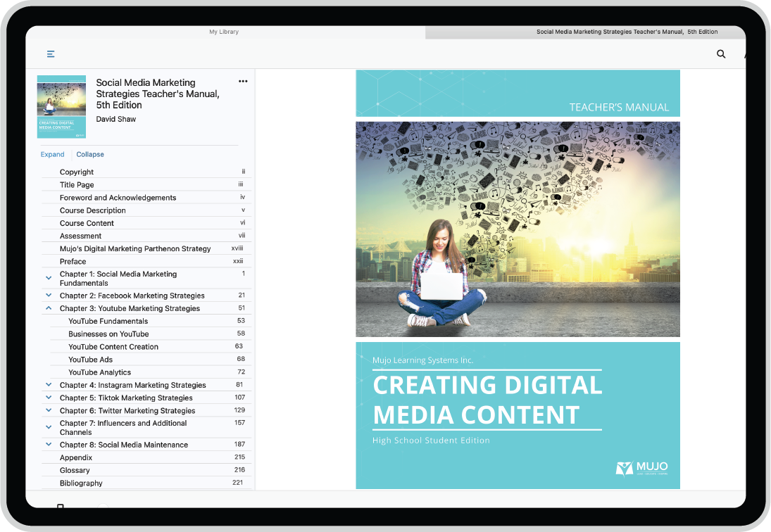Click the book cover thumbnail in sidebar
This screenshot has width=771, height=532.
click(x=61, y=106)
